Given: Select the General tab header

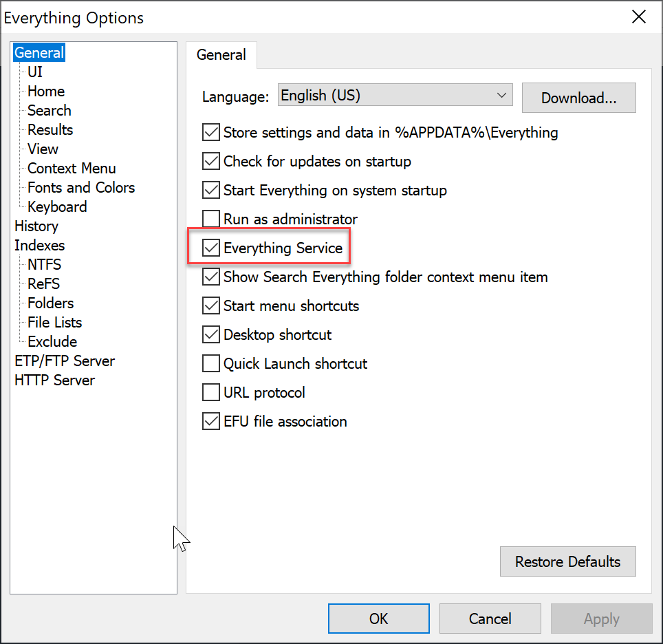Looking at the screenshot, I should pos(221,55).
